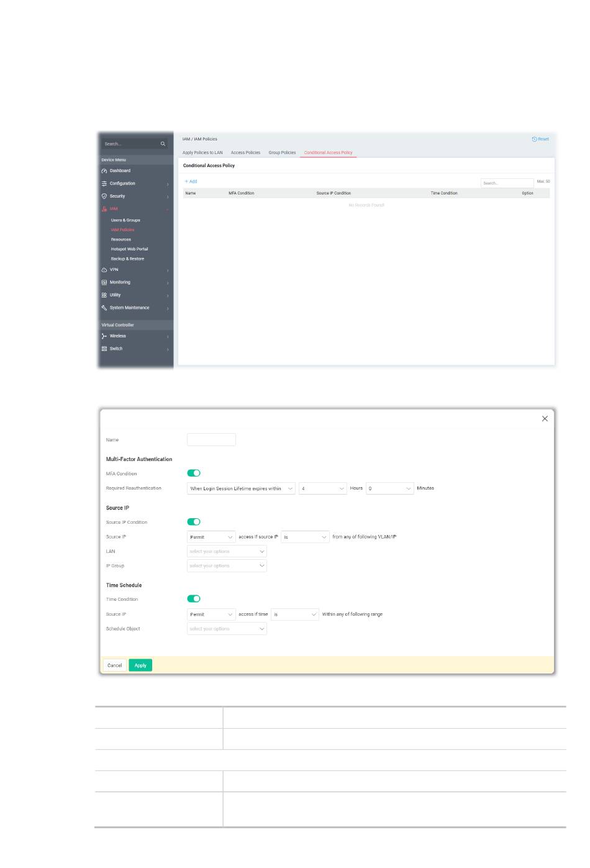Image resolution: width=590 pixels, height=868 pixels.
Task: Click the + Add link
Action: click(191, 181)
